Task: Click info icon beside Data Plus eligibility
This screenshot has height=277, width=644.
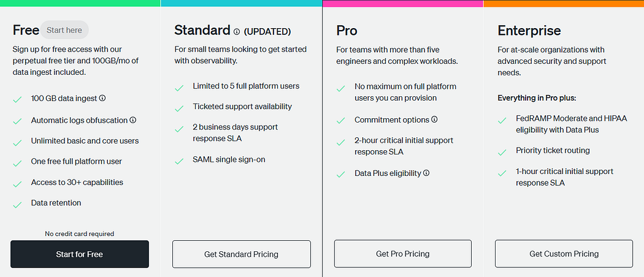Action: [x=426, y=173]
